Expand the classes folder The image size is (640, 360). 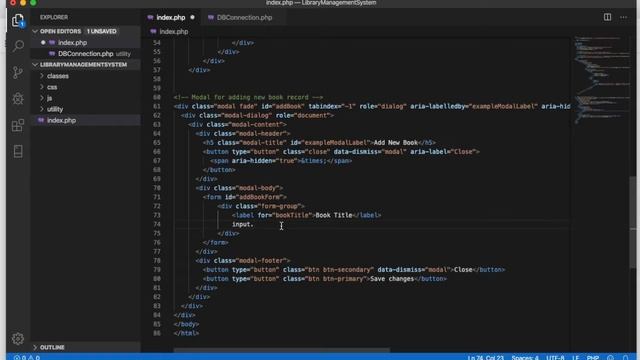click(x=58, y=76)
